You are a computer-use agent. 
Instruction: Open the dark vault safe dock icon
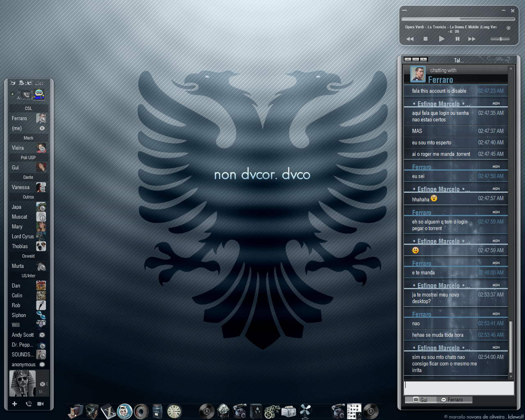click(x=256, y=411)
